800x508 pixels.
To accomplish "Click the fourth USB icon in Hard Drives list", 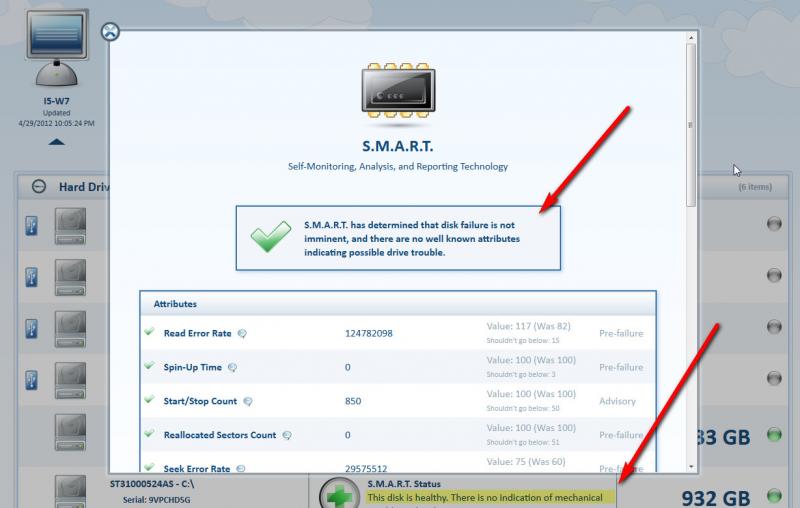I will (x=32, y=380).
